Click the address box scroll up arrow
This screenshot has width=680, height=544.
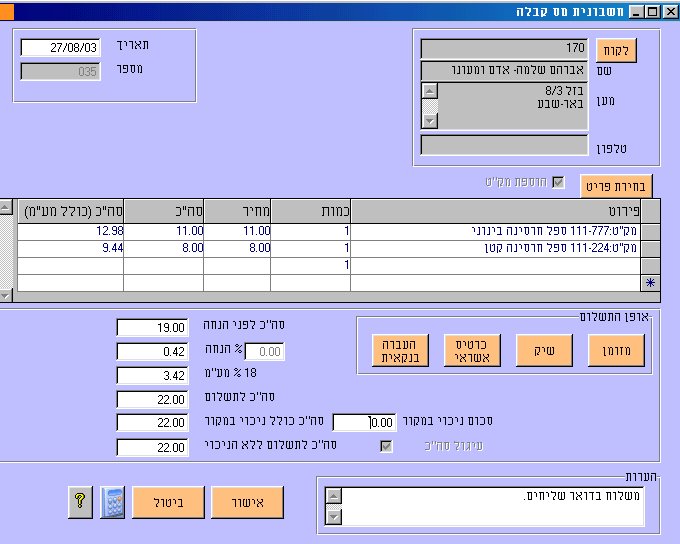pyautogui.click(x=429, y=91)
